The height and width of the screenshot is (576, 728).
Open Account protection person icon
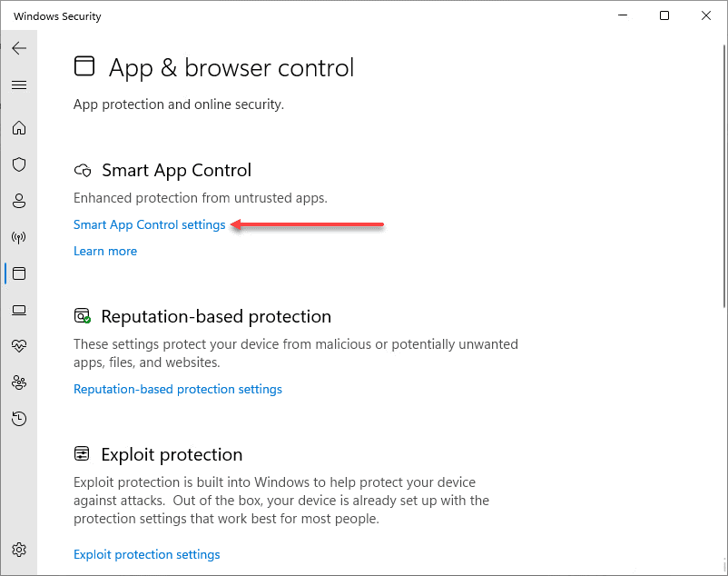click(x=19, y=201)
